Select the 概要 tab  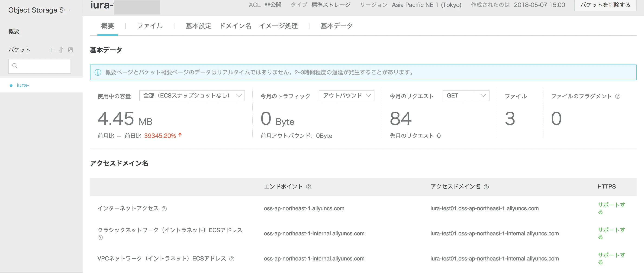pyautogui.click(x=107, y=26)
